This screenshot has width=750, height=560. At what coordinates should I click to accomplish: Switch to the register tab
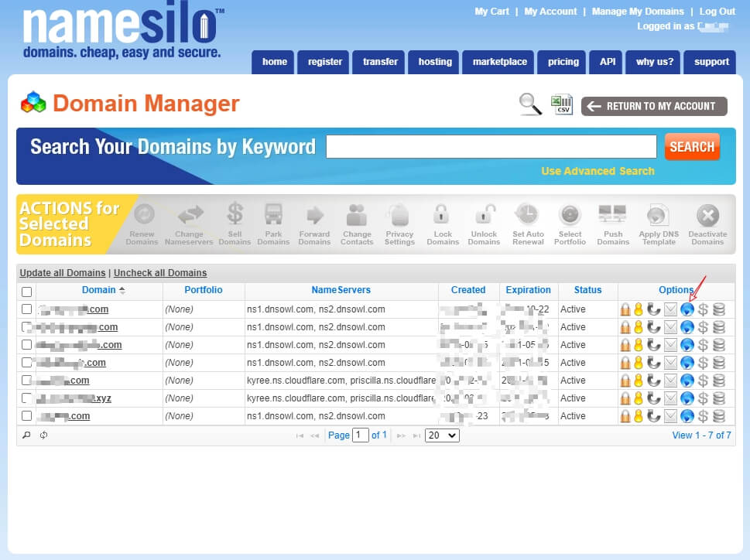click(325, 62)
